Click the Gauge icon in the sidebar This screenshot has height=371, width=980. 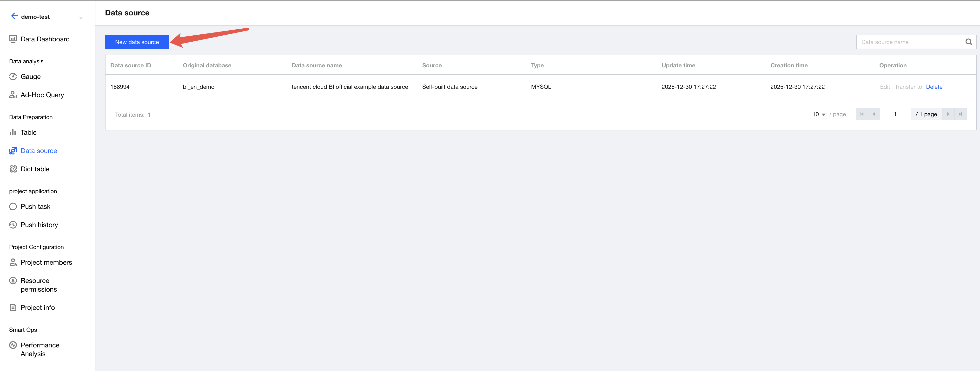pyautogui.click(x=13, y=77)
